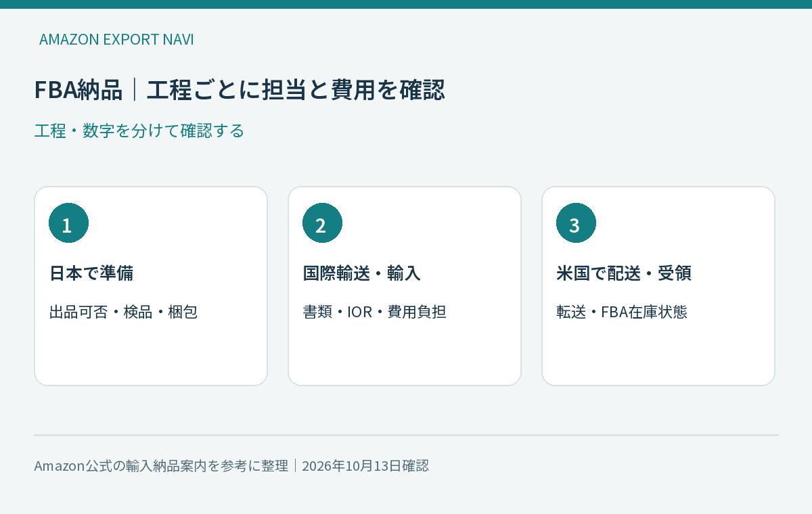Image resolution: width=812 pixels, height=514 pixels.
Task: Click the footer note about Amazon公式の輸入納品案内
Action: click(231, 466)
